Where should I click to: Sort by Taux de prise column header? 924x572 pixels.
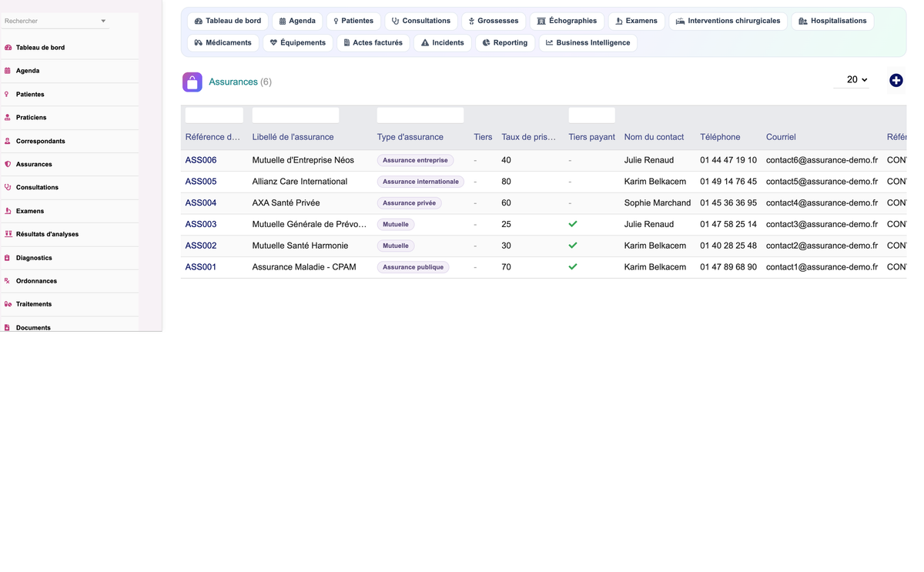coord(529,137)
